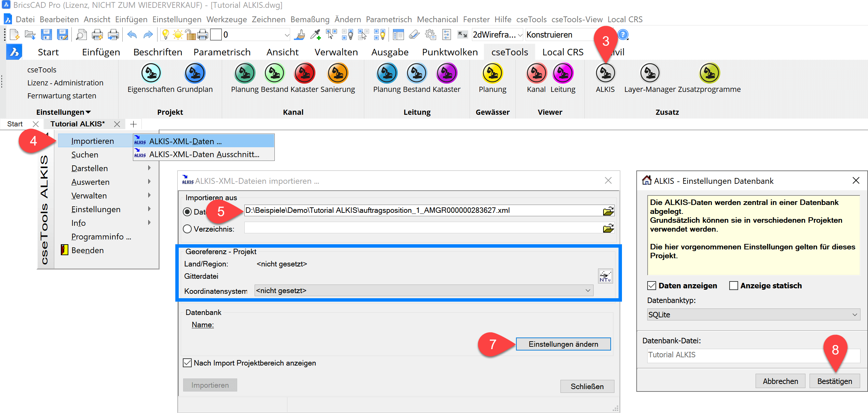Image resolution: width=868 pixels, height=413 pixels.
Task: Uncheck Nach Import Projektbereich anzeigen
Action: tap(187, 363)
